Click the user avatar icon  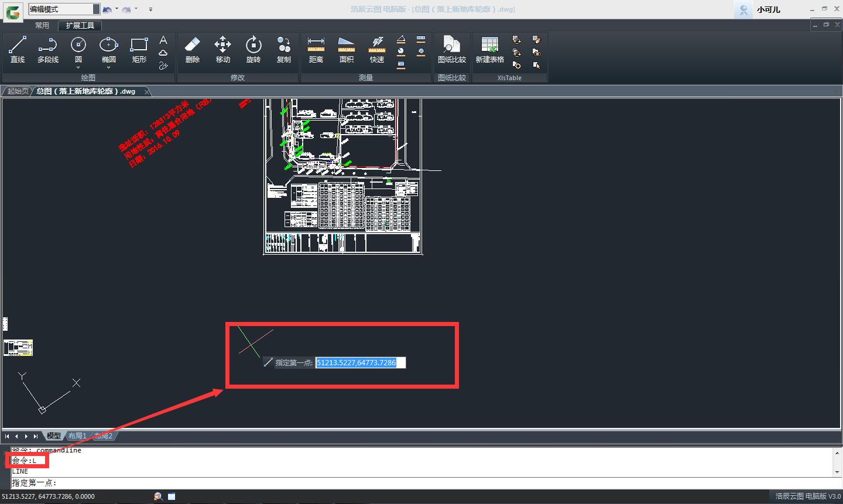pos(743,9)
